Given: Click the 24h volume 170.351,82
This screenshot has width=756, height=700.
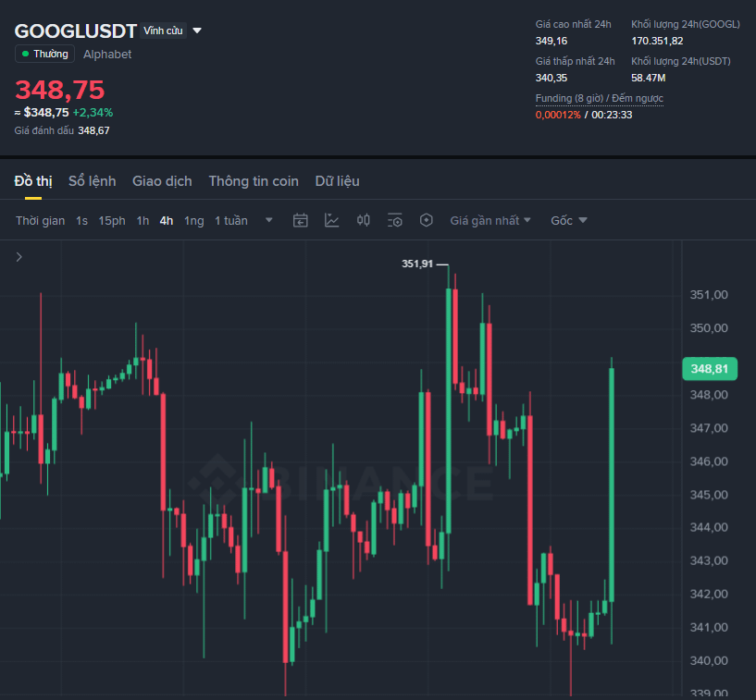Looking at the screenshot, I should pyautogui.click(x=657, y=41).
